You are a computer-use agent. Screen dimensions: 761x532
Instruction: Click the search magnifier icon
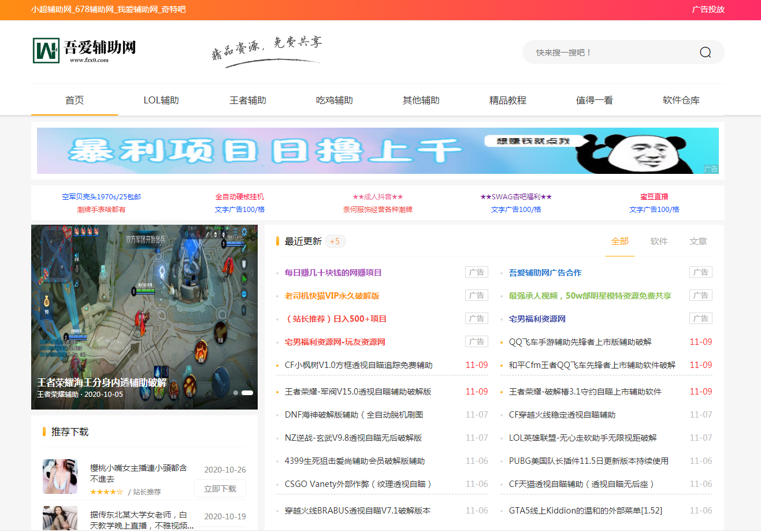click(x=705, y=53)
